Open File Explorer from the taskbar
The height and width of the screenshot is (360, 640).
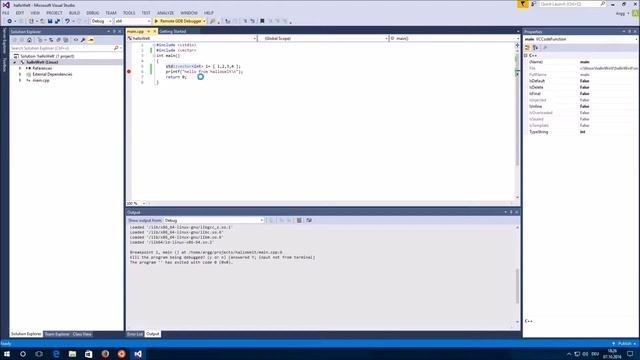pos(72,354)
